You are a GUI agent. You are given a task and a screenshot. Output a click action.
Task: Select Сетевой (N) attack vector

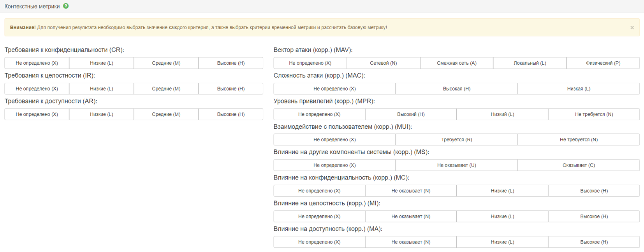click(x=383, y=63)
